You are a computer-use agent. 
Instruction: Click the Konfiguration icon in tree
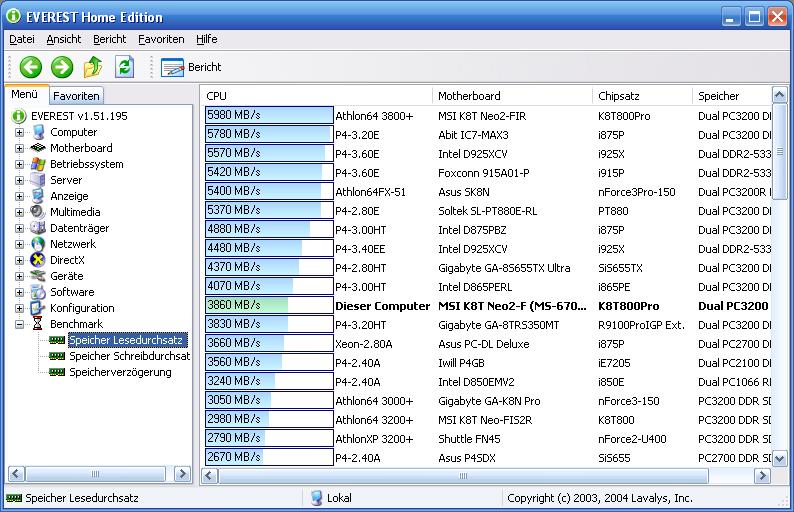tap(38, 308)
